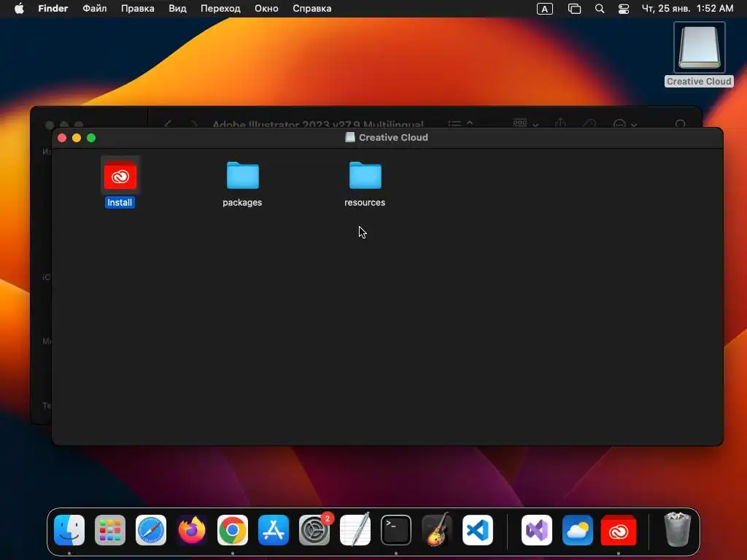The height and width of the screenshot is (560, 747).
Task: Launch Safari from the Dock
Action: point(151,530)
